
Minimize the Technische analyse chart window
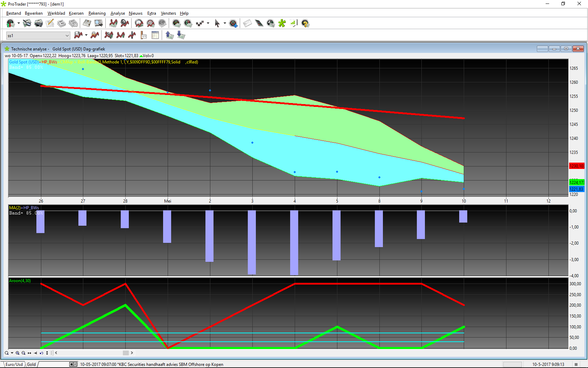coord(554,49)
